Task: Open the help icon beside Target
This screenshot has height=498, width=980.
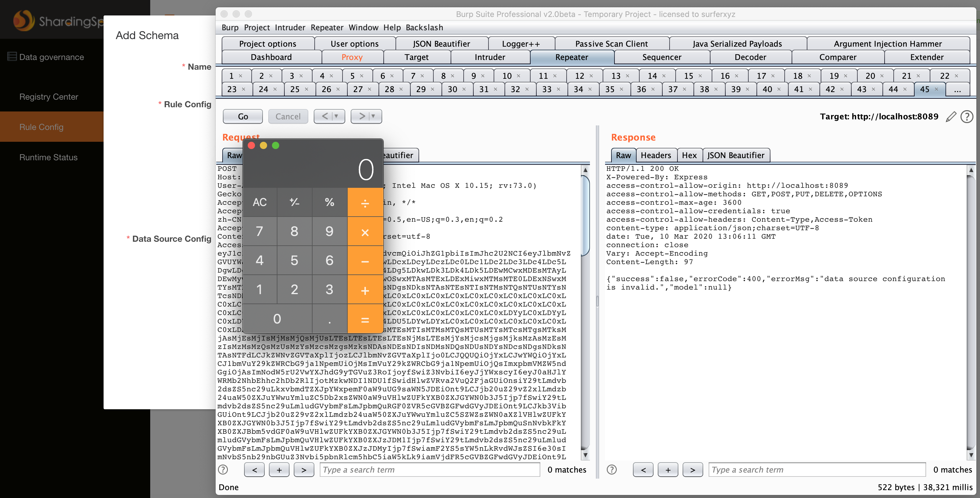Action: click(966, 116)
